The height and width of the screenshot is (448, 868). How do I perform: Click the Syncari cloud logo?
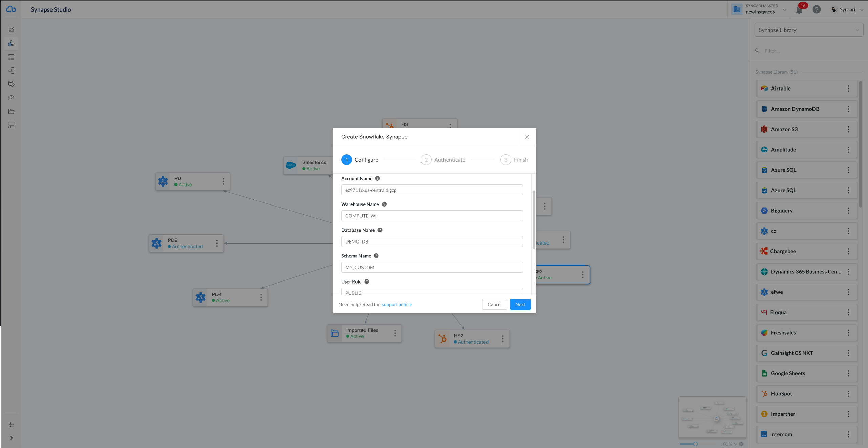pyautogui.click(x=11, y=9)
